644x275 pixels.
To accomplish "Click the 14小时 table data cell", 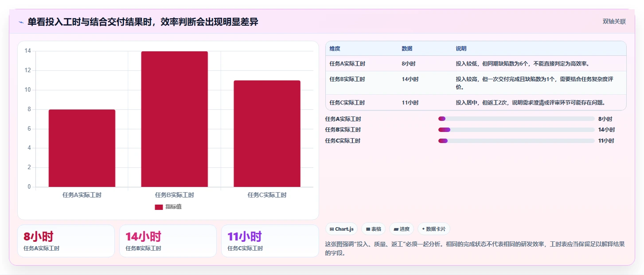I will click(410, 79).
